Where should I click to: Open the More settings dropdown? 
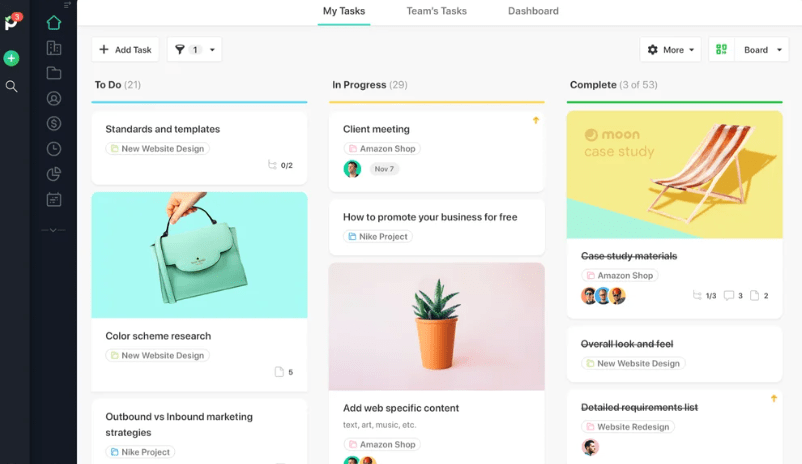[671, 50]
